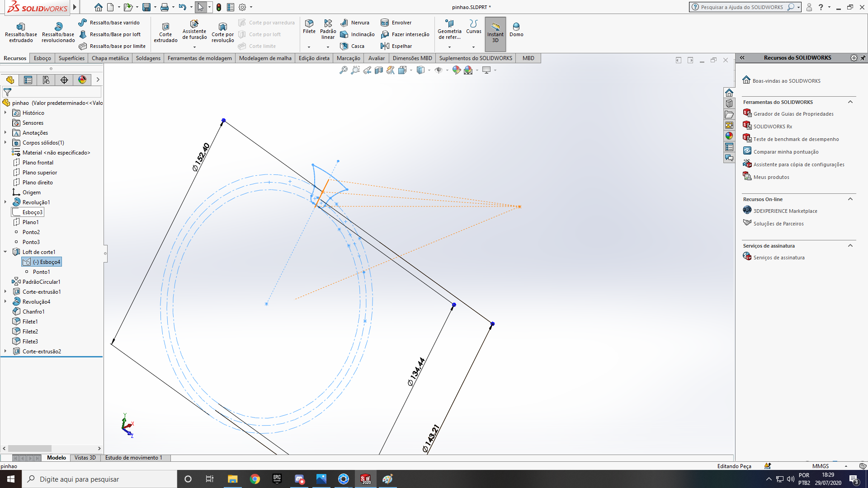The image size is (868, 488).
Task: Select the Filete tool icon
Action: pos(309,23)
